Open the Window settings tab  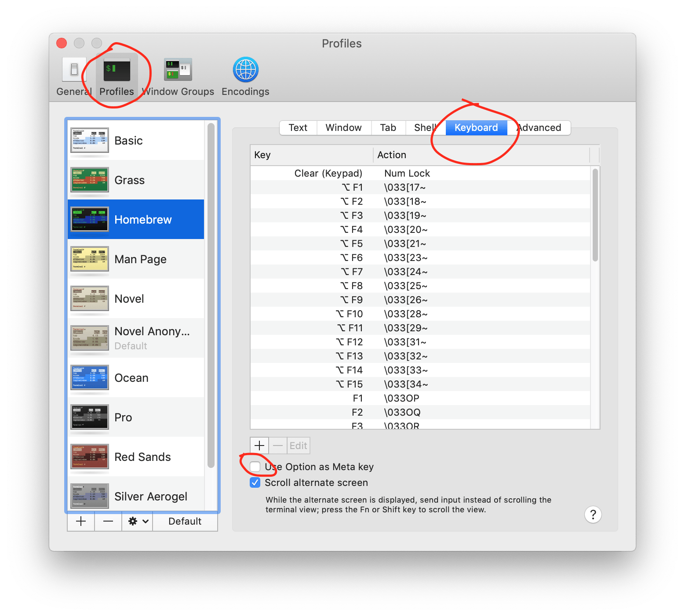click(x=343, y=128)
